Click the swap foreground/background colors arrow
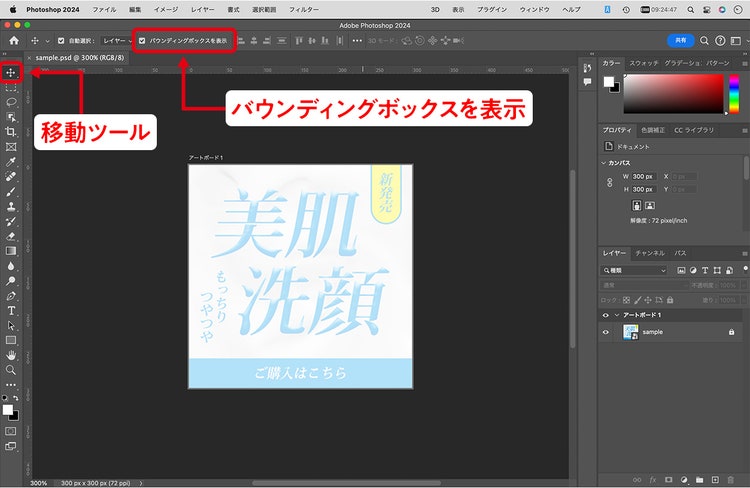This screenshot has height=488, width=750. 16,398
